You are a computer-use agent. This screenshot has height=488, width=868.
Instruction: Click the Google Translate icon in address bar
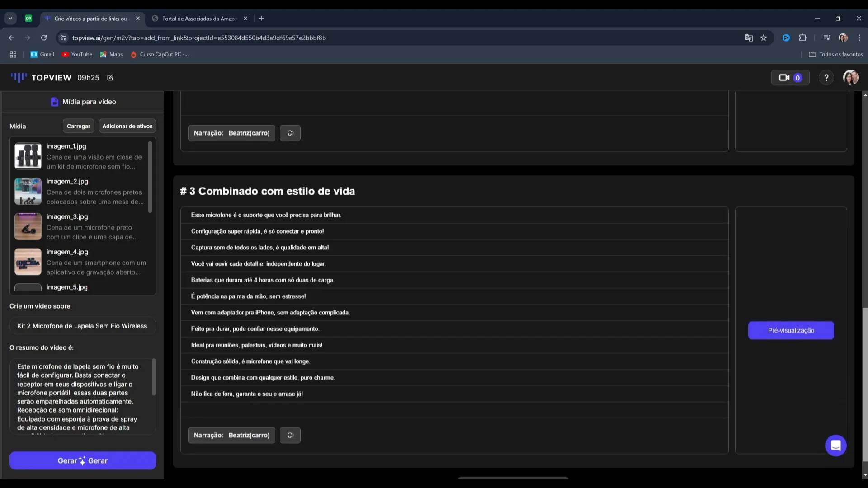tap(749, 38)
